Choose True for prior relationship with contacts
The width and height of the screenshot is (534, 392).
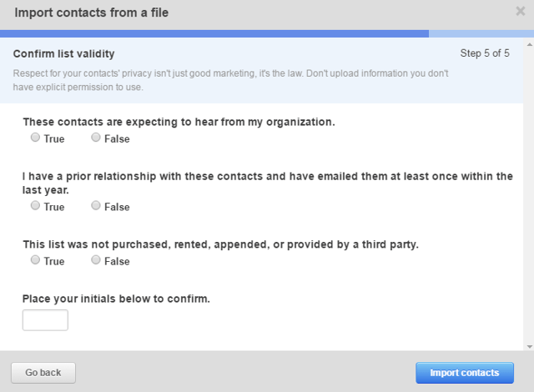point(35,205)
